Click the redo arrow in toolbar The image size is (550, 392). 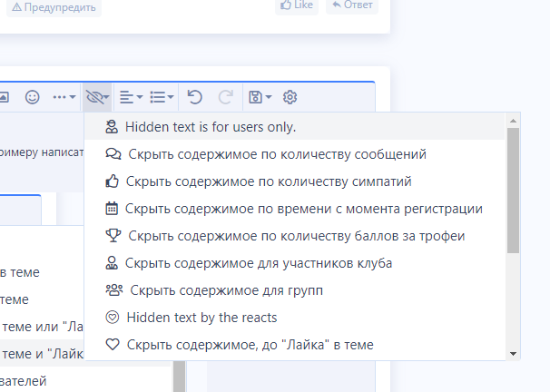click(226, 96)
